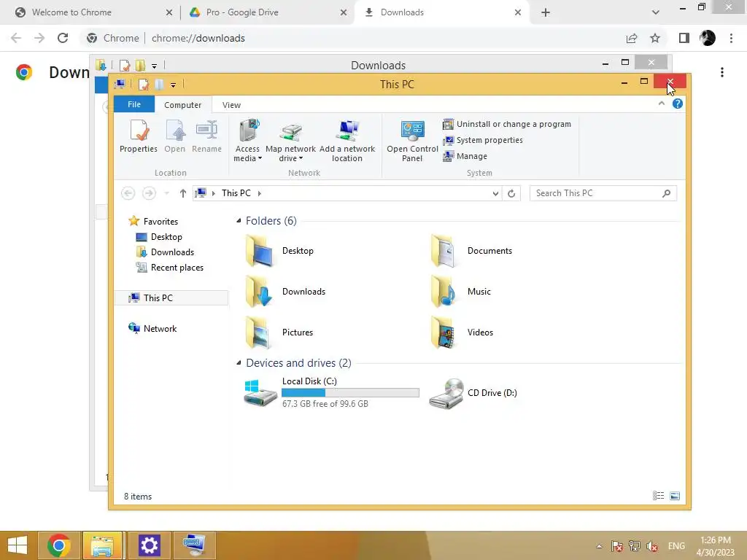Screen dimensions: 747x560
Task: Switch to Pro - Google Drive tab
Action: point(268,12)
